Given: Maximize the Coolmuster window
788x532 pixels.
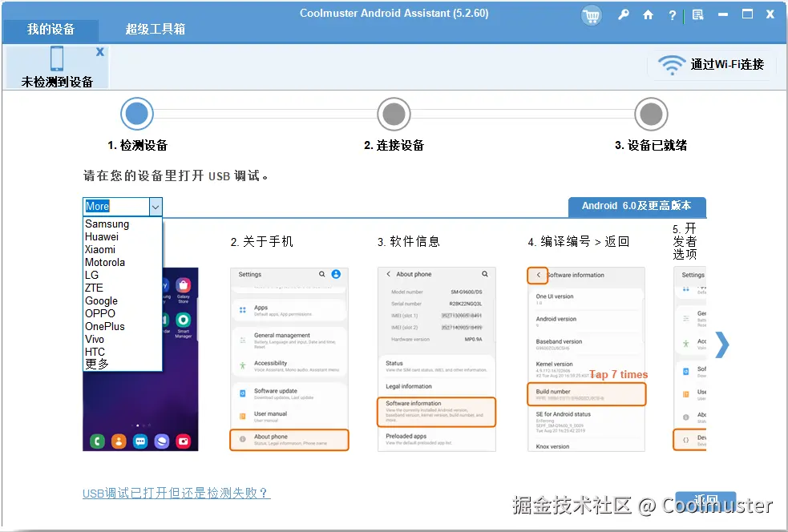Looking at the screenshot, I should [x=747, y=14].
